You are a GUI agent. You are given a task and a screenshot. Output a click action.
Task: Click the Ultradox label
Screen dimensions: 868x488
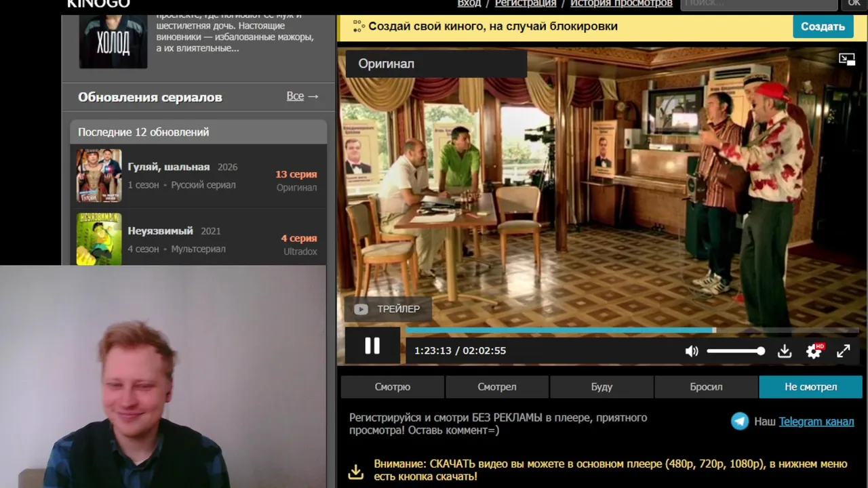pyautogui.click(x=300, y=251)
